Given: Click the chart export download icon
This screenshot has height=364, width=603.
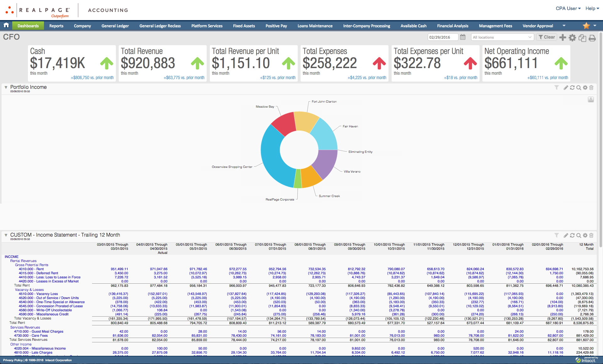Looking at the screenshot, I should click(591, 99).
